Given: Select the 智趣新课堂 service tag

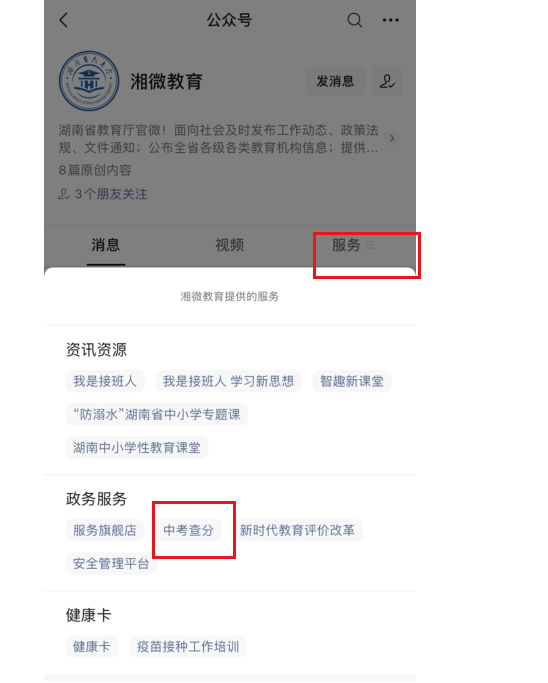Looking at the screenshot, I should [x=352, y=382].
